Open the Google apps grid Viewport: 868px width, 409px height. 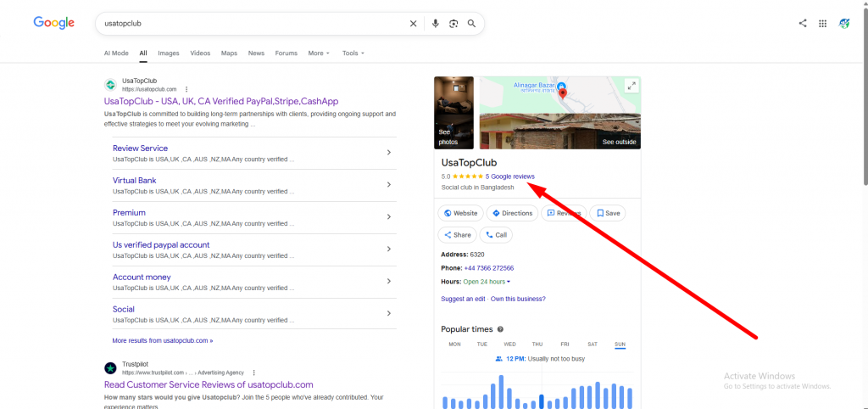[822, 23]
